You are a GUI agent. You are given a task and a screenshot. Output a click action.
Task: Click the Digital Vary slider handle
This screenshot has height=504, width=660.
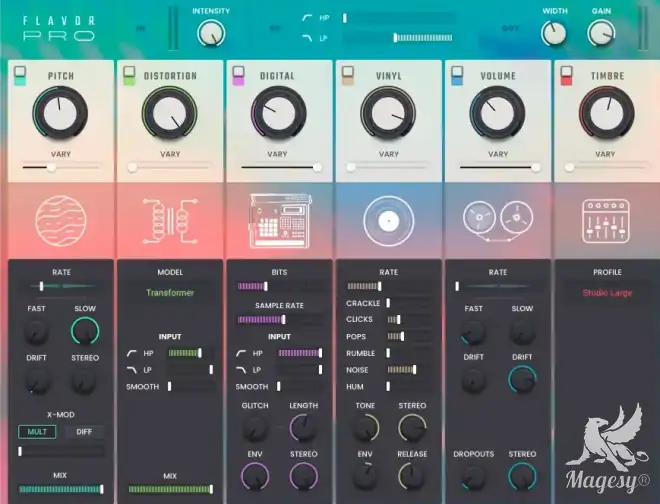(x=318, y=167)
